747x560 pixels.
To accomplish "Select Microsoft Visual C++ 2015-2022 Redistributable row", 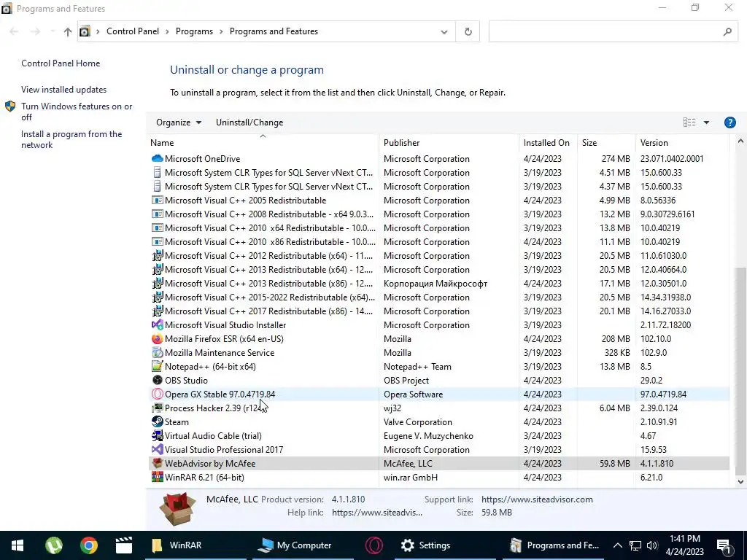I will coord(438,297).
